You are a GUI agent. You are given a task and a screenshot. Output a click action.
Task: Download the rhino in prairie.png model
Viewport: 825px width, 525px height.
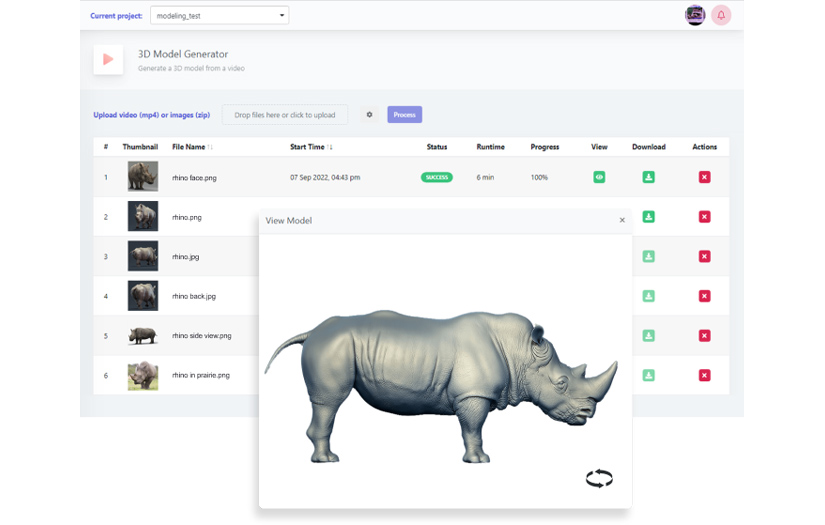pos(648,375)
